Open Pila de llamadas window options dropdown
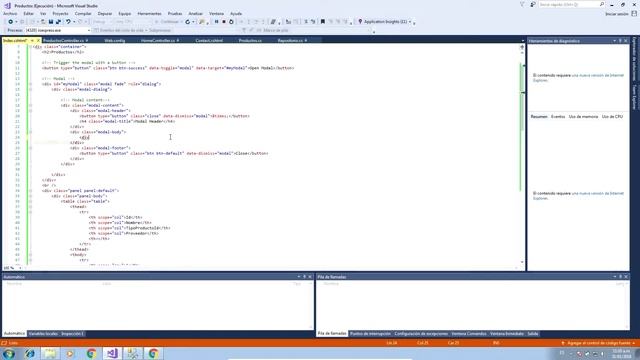 [x=615, y=277]
